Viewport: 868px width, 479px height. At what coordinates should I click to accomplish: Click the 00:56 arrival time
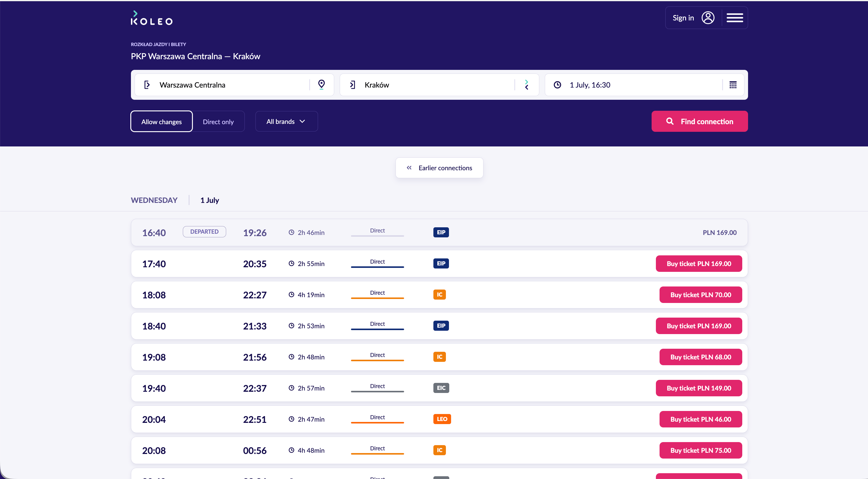255,451
